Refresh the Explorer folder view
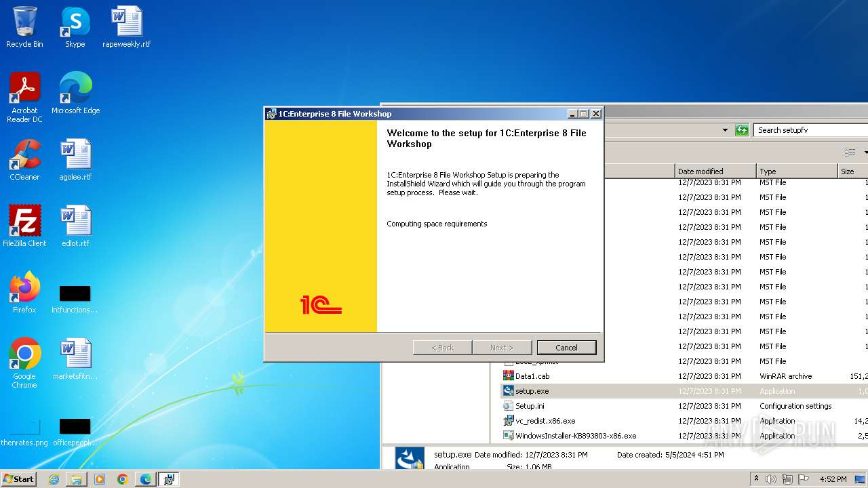Screen dimensions: 868x488 point(742,130)
